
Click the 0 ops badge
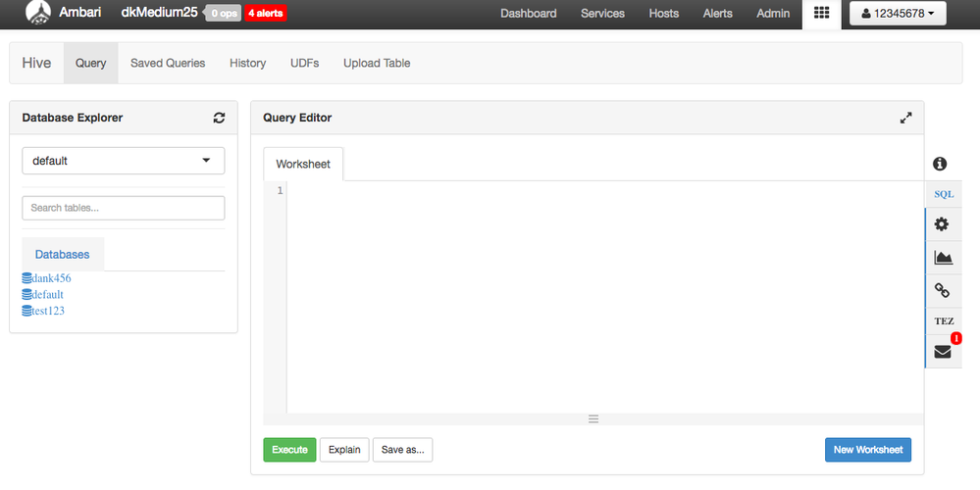point(224,13)
